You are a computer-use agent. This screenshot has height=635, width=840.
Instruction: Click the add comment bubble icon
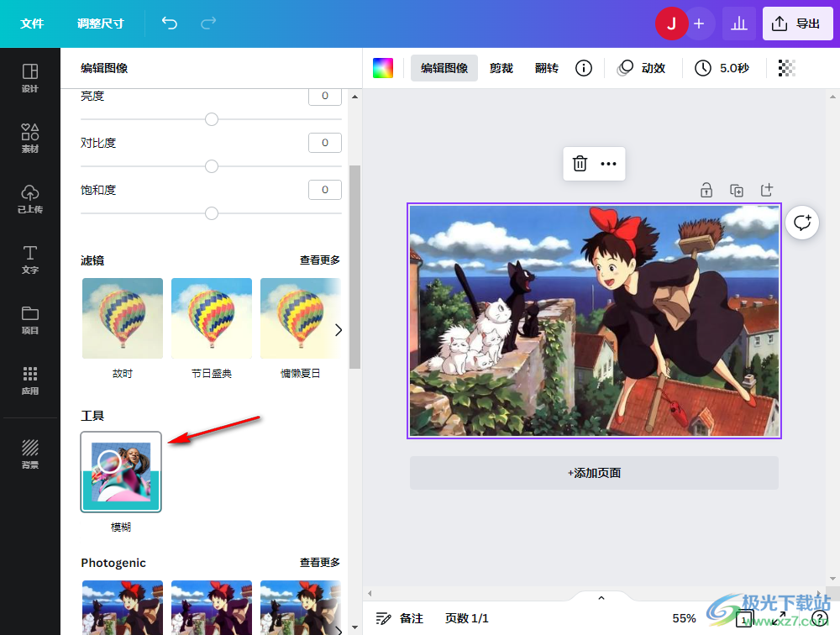[802, 223]
